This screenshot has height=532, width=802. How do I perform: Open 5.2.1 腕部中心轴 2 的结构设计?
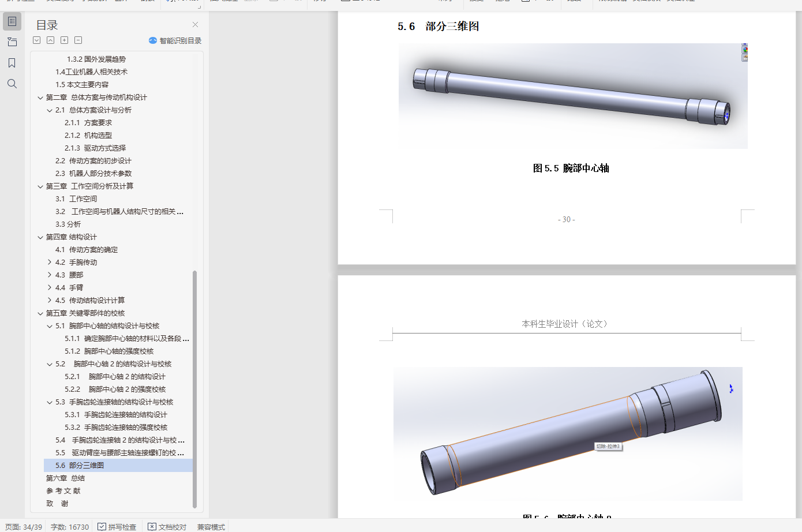pos(115,377)
